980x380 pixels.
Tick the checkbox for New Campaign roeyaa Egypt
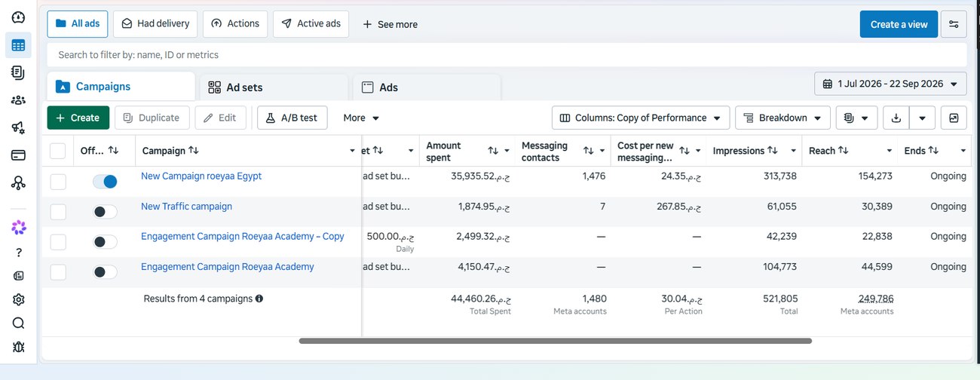pos(58,182)
